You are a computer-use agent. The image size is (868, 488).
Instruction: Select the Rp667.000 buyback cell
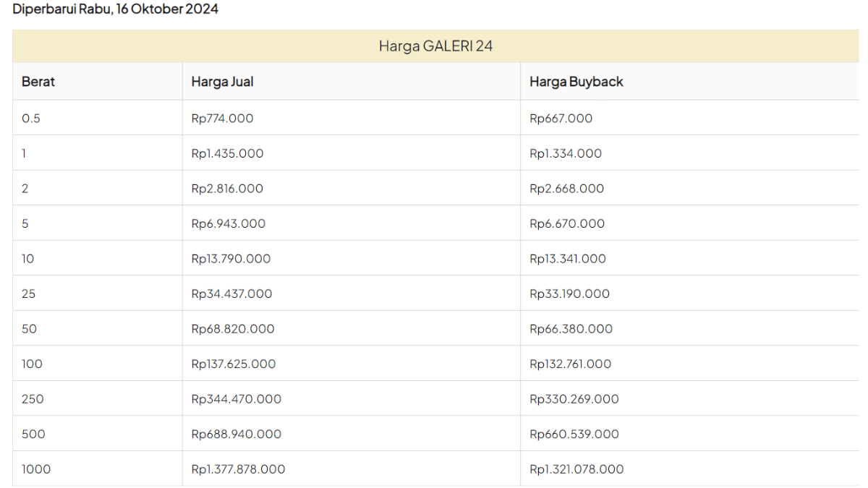[x=561, y=119]
